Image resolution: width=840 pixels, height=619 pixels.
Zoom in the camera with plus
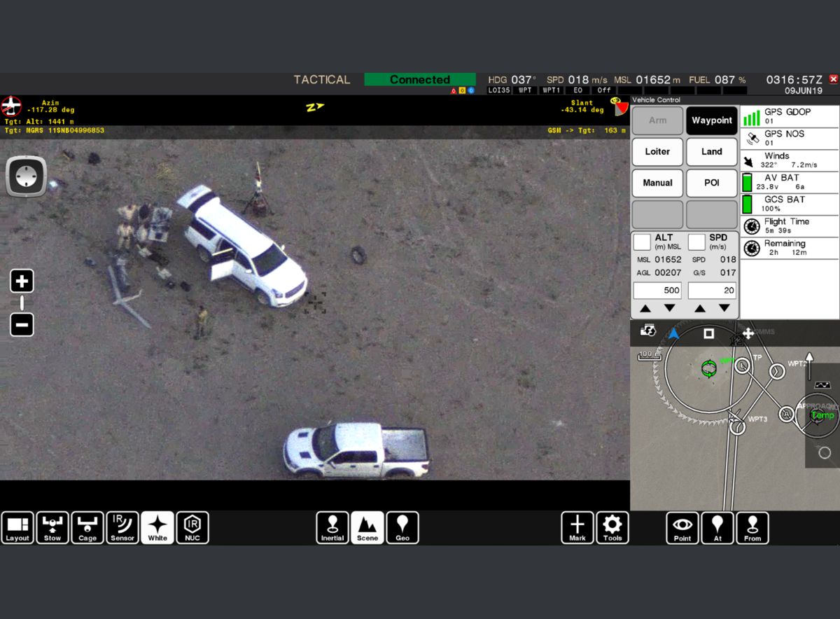click(22, 281)
